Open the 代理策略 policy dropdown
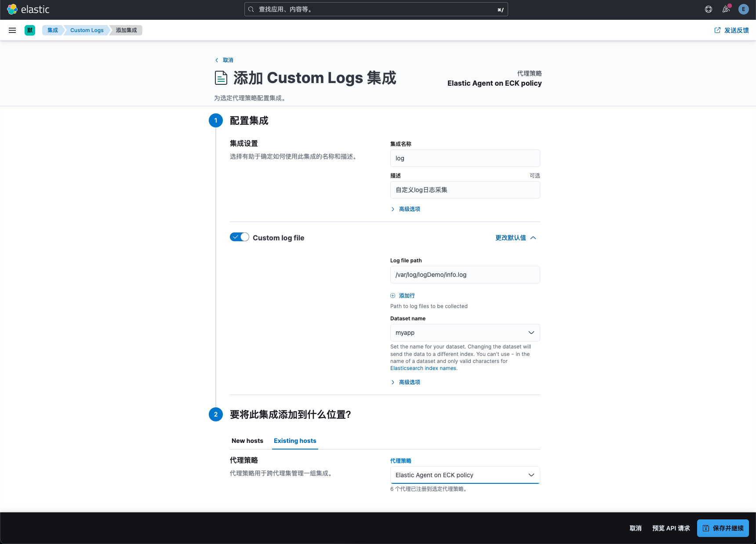The image size is (756, 544). coord(465,475)
